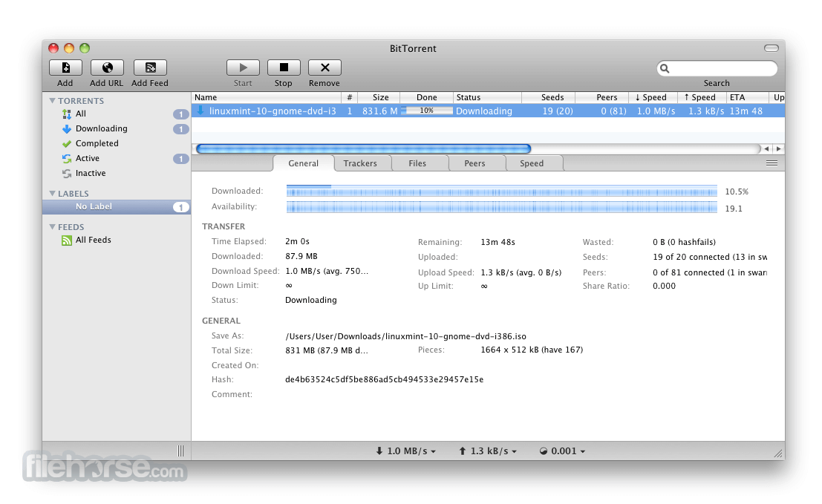822x504 pixels.
Task: Click the Add torrent toolbar icon
Action: pyautogui.click(x=65, y=68)
